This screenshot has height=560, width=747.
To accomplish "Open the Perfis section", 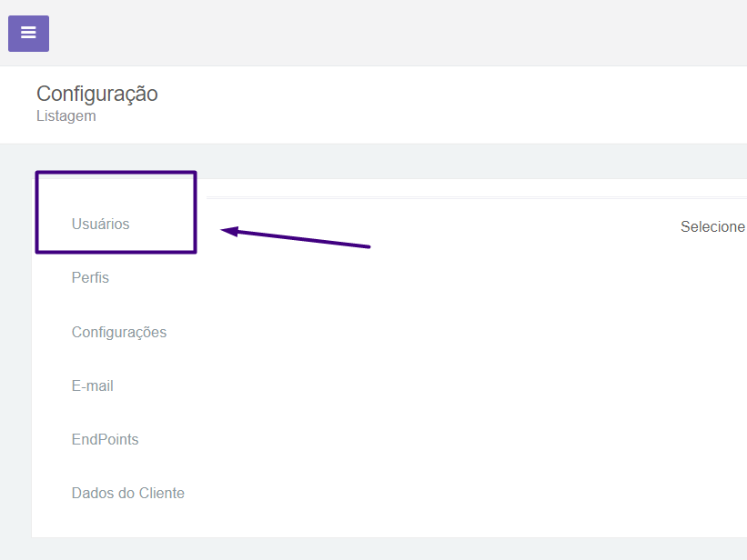I will [90, 277].
